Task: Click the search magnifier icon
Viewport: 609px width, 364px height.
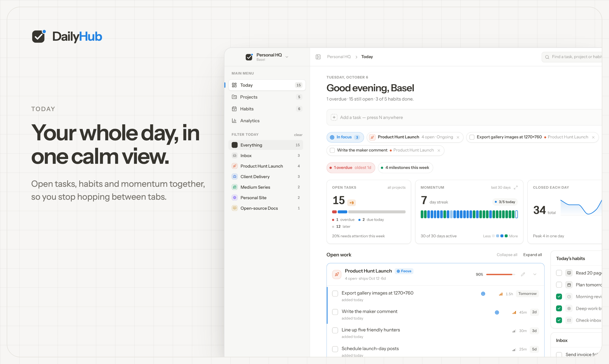Action: 547,57
